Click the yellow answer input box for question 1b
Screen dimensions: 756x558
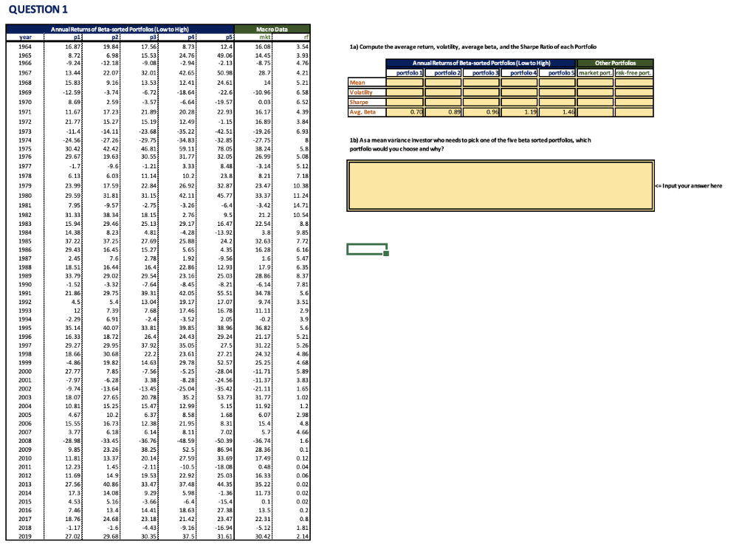point(501,185)
